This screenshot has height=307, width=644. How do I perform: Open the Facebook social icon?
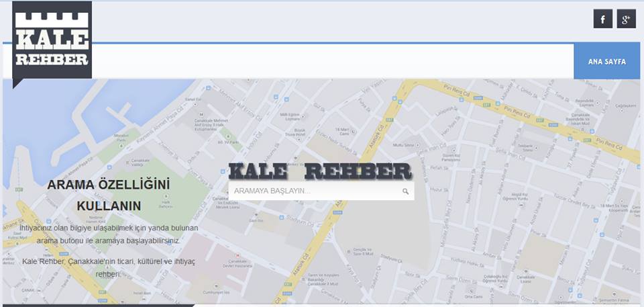602,19
